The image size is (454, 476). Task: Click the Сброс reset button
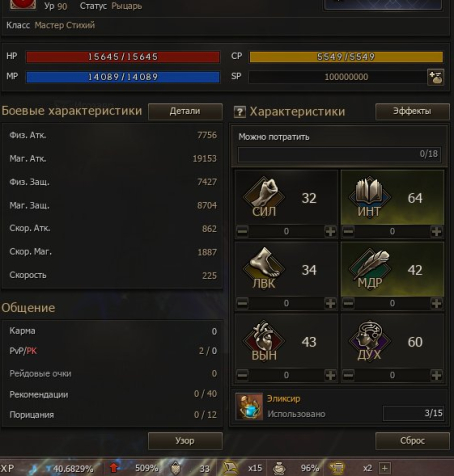pyautogui.click(x=412, y=441)
